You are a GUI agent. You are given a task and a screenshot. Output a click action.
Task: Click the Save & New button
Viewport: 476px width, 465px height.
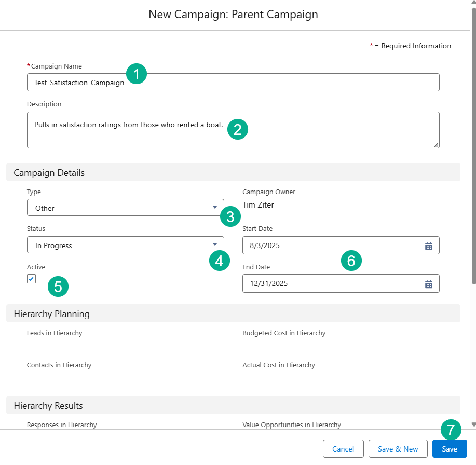click(x=398, y=449)
